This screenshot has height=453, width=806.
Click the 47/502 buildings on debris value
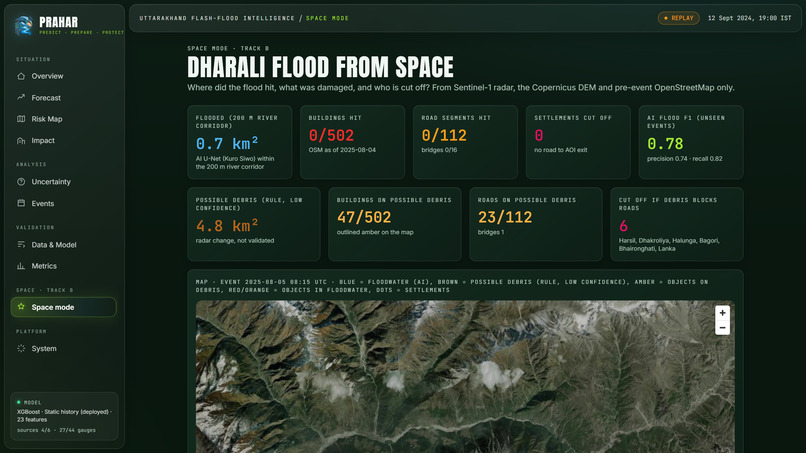[364, 218]
